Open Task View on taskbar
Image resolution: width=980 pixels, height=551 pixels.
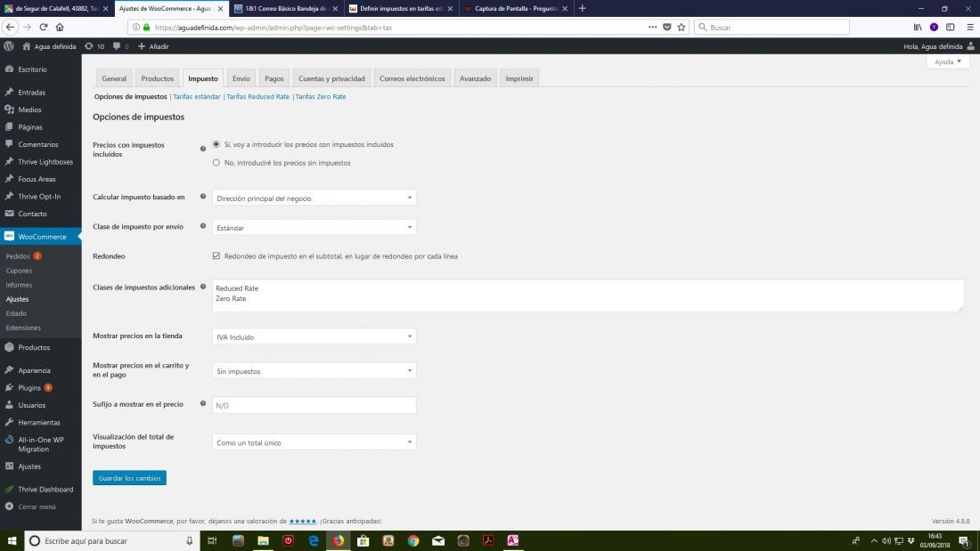[x=212, y=540]
